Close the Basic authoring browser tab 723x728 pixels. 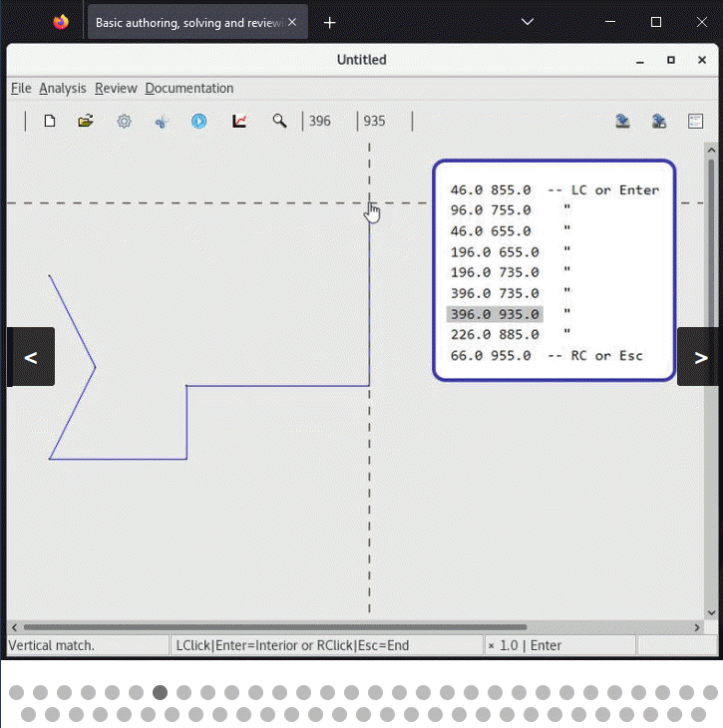click(x=292, y=22)
